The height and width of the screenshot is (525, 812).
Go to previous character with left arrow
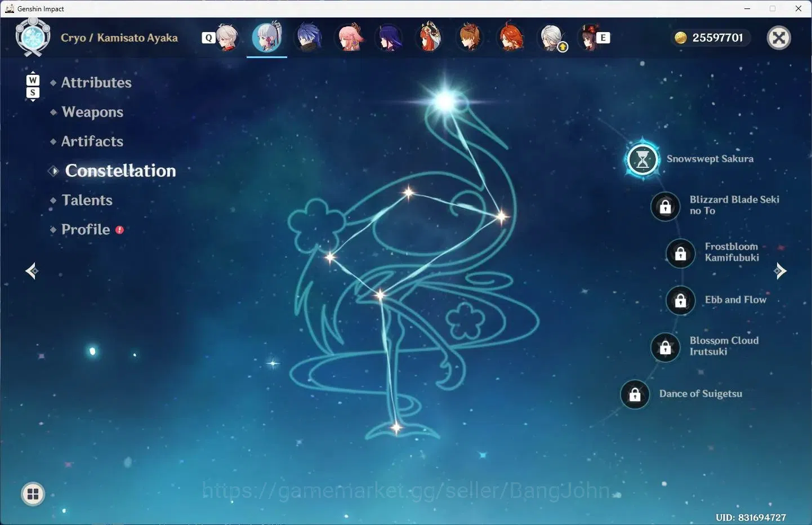point(32,271)
